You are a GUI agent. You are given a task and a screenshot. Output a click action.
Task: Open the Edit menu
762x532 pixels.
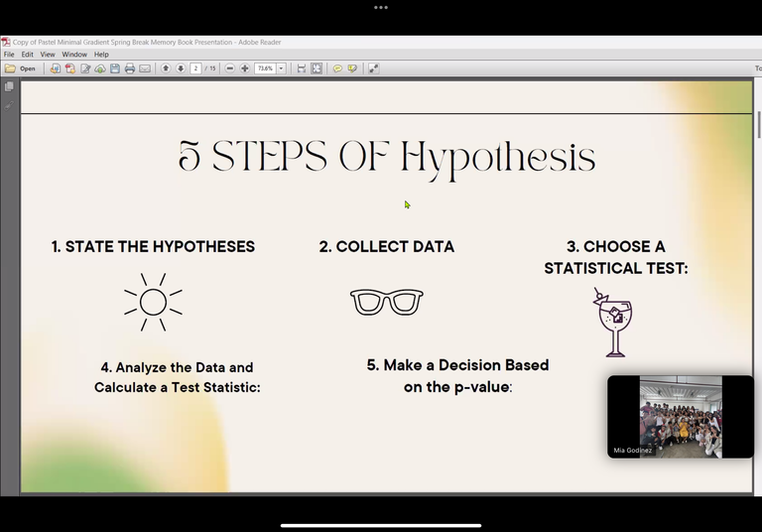click(x=27, y=55)
